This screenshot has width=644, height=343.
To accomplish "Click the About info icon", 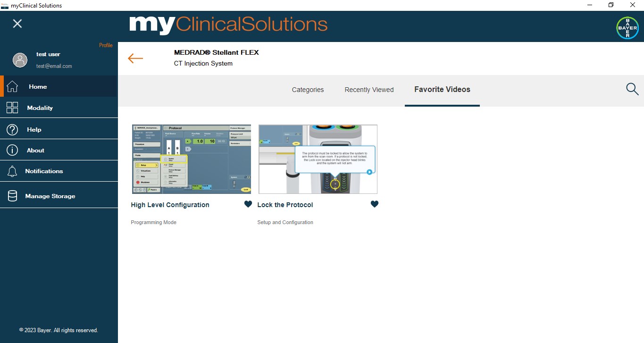I will pyautogui.click(x=12, y=150).
